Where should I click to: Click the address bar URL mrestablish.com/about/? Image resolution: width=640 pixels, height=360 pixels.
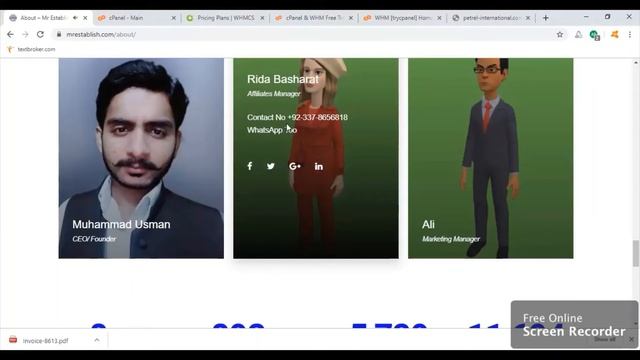(101, 35)
